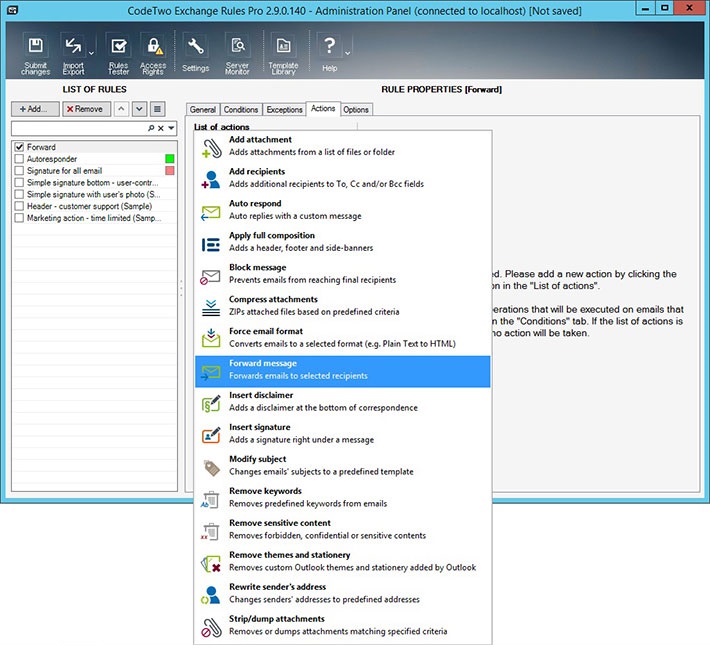Image resolution: width=710 pixels, height=648 pixels.
Task: Click the Remove sensitive content icon
Action: pos(211,531)
